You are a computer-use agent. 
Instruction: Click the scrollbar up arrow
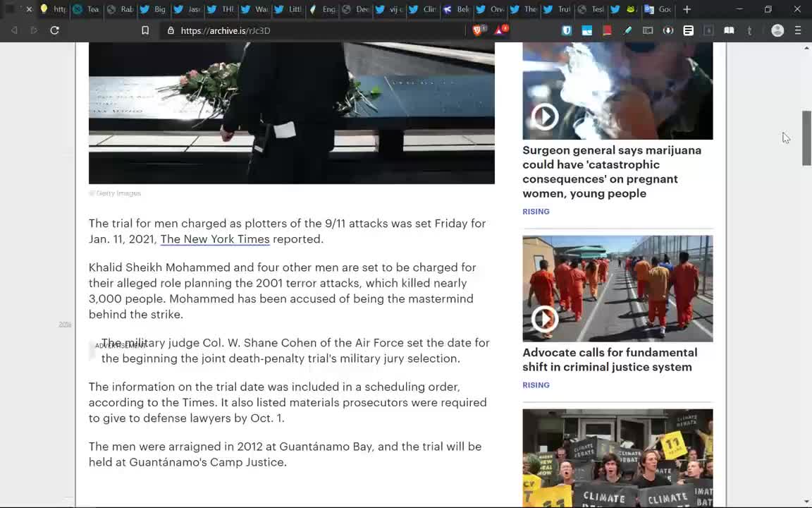point(806,48)
